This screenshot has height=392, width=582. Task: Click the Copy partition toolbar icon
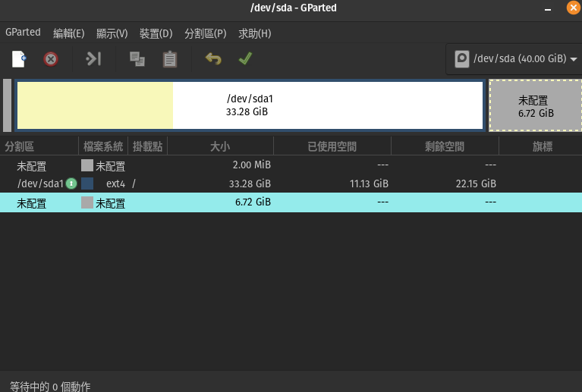[x=137, y=59]
